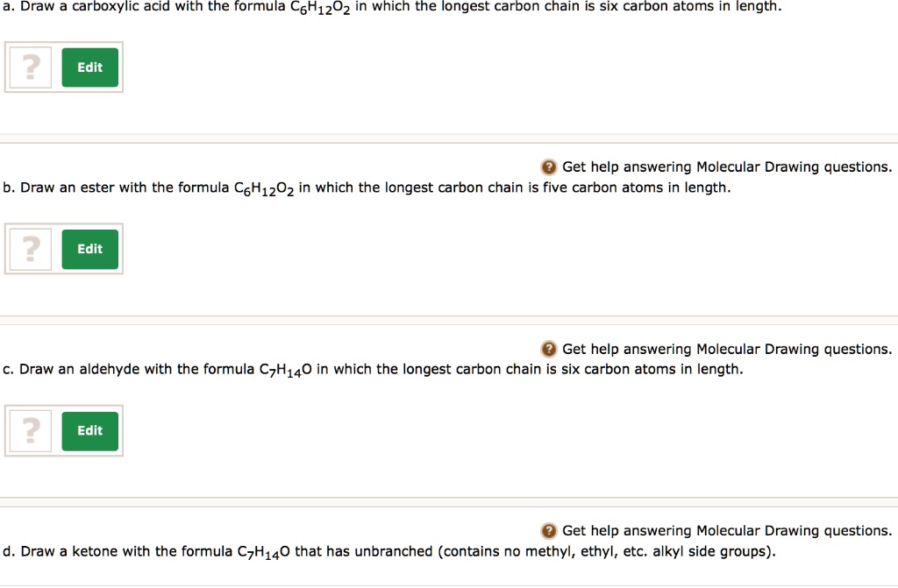This screenshot has width=898, height=588.
Task: Click the Edit button for the carboxylic acid question
Action: (89, 67)
